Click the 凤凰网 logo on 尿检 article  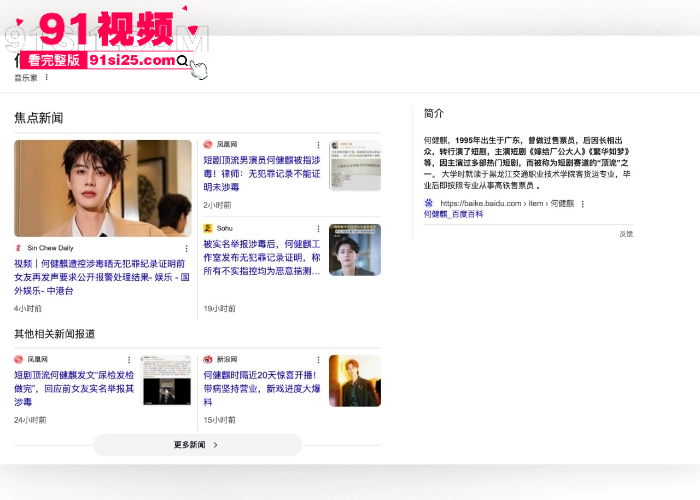tap(18, 359)
